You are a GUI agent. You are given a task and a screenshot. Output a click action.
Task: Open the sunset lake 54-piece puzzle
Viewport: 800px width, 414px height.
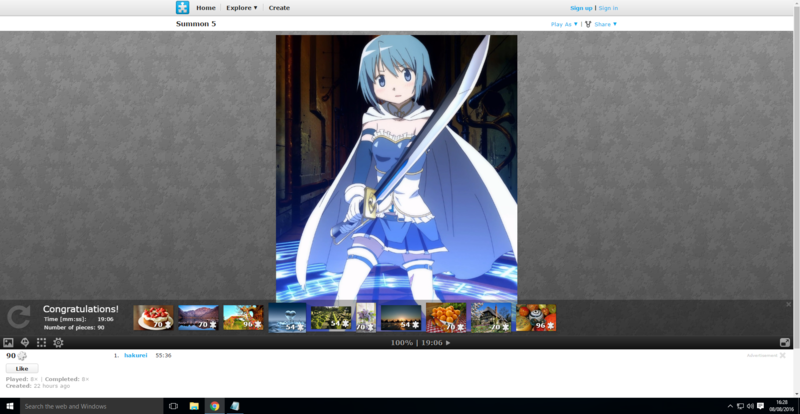(401, 318)
